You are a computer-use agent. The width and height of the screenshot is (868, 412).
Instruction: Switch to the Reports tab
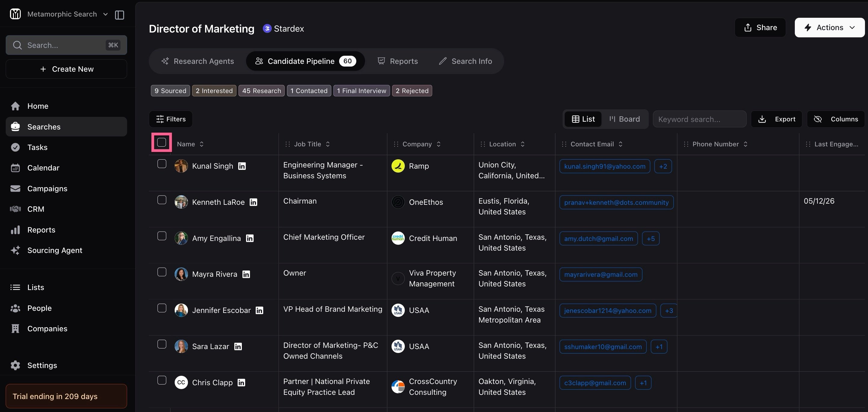coord(398,61)
